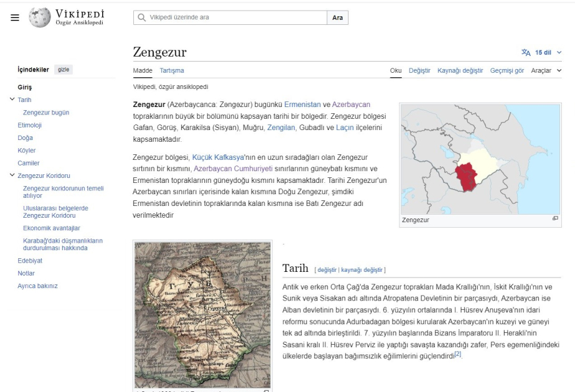Click the Vikipedi search input field
This screenshot has height=392, width=575.
coord(234,18)
